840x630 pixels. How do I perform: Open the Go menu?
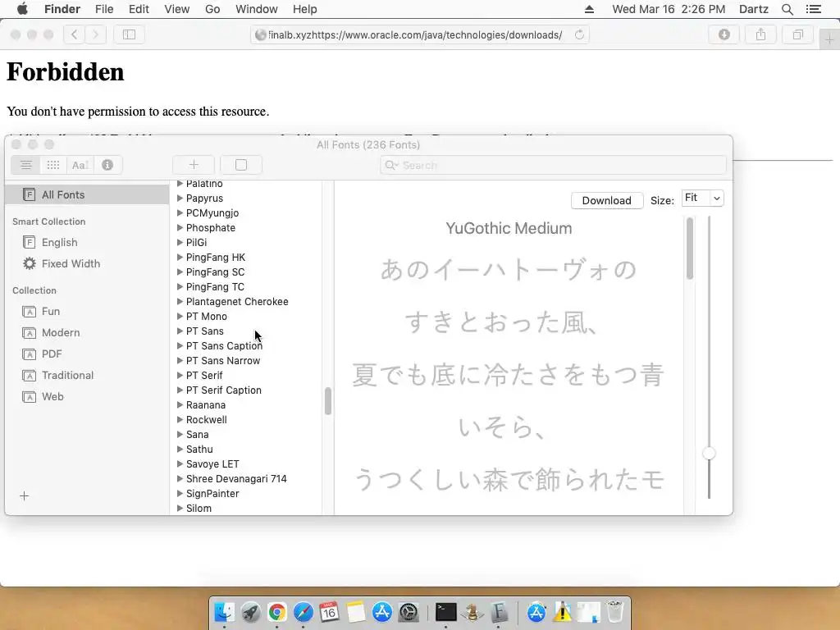click(212, 9)
